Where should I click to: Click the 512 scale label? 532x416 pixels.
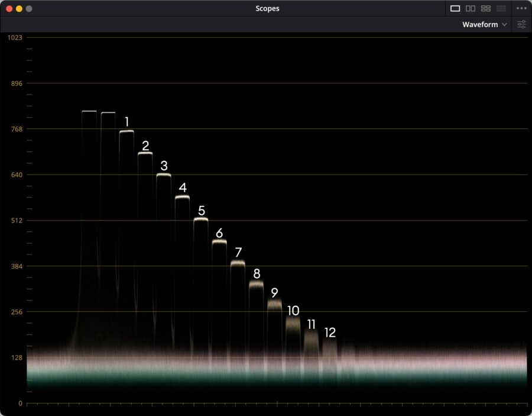[x=17, y=220]
